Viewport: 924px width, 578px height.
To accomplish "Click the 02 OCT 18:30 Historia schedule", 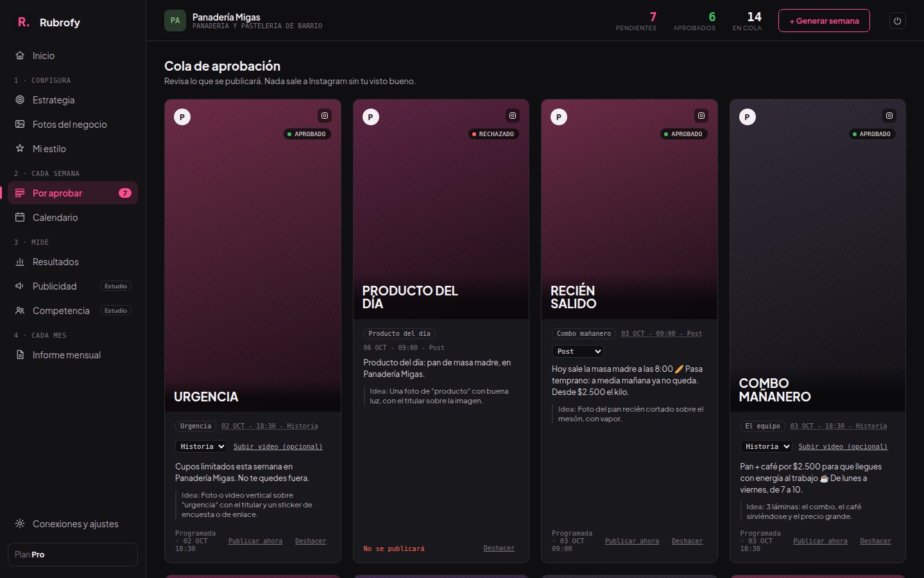I will coord(269,426).
